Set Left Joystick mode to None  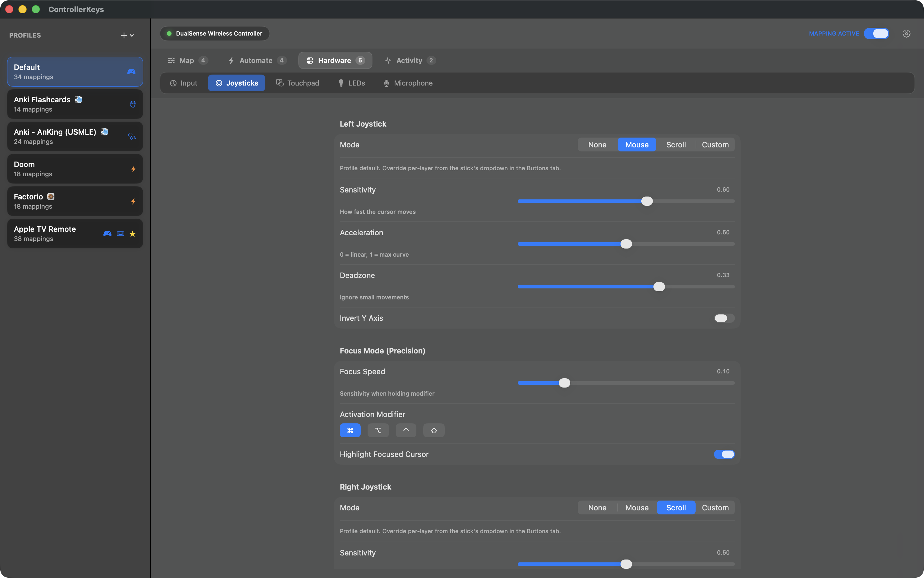tap(597, 144)
